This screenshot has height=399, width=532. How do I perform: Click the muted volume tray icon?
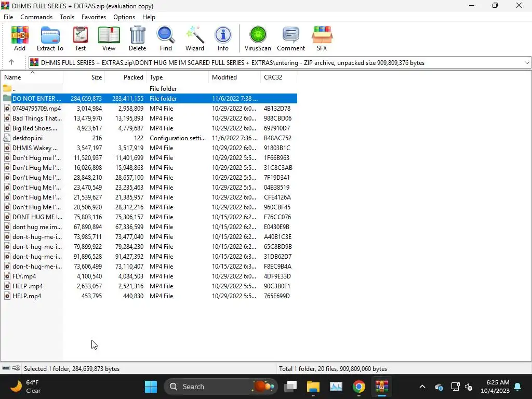469,387
